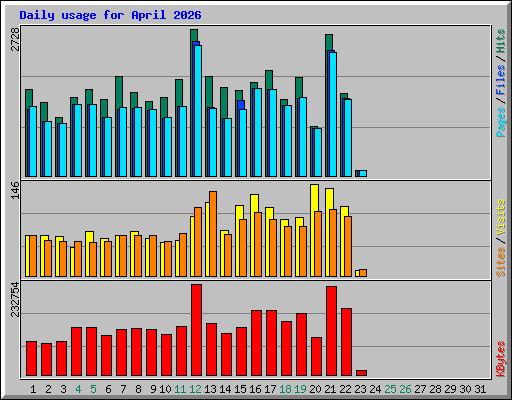512x400 pixels.
Task: Select the cyan "Pages" legend label
Action: point(501,122)
